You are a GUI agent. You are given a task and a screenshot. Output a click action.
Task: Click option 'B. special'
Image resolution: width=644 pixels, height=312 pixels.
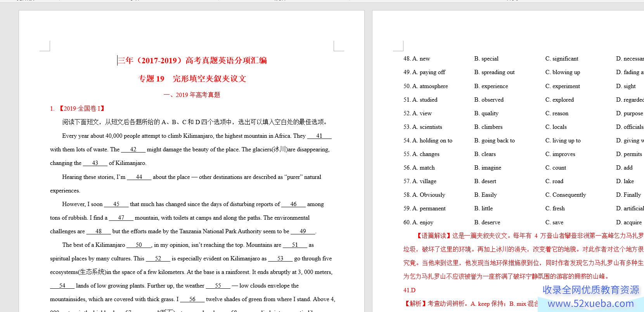pyautogui.click(x=486, y=59)
